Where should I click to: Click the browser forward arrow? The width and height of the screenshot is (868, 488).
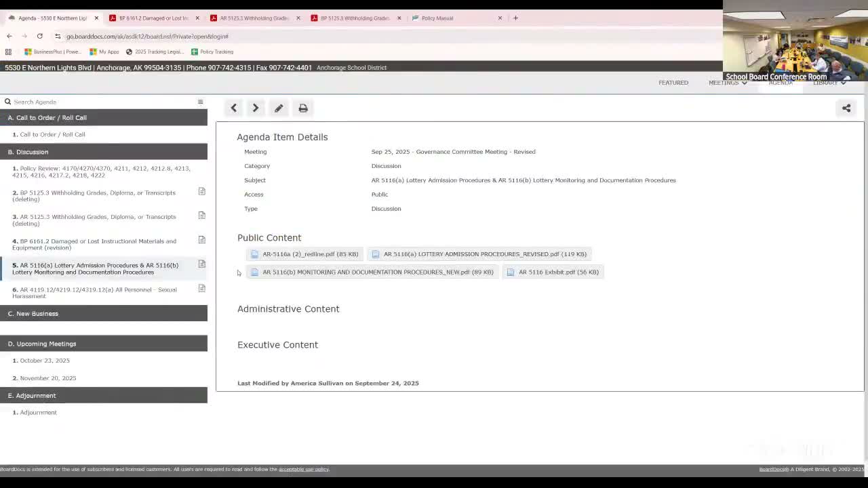click(24, 36)
